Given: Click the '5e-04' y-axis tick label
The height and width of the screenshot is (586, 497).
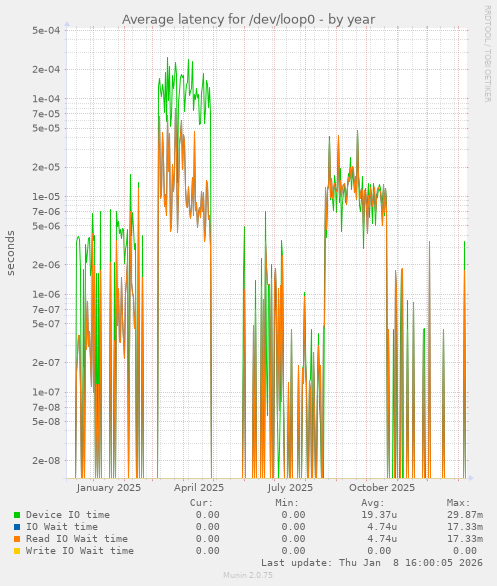Looking at the screenshot, I should click(46, 30).
